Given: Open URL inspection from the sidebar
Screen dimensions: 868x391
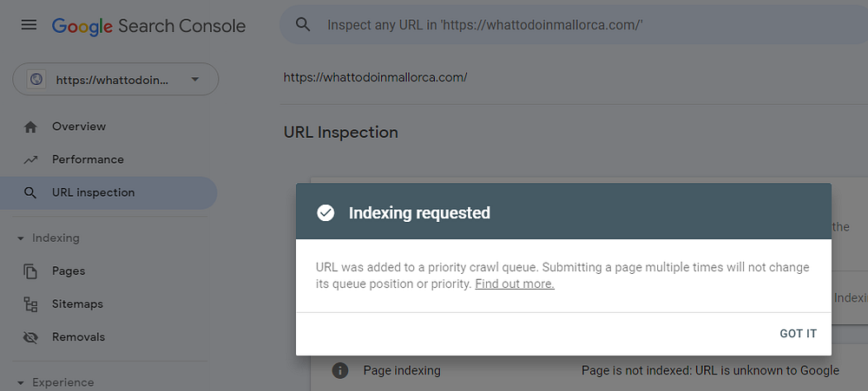Looking at the screenshot, I should coord(93,192).
